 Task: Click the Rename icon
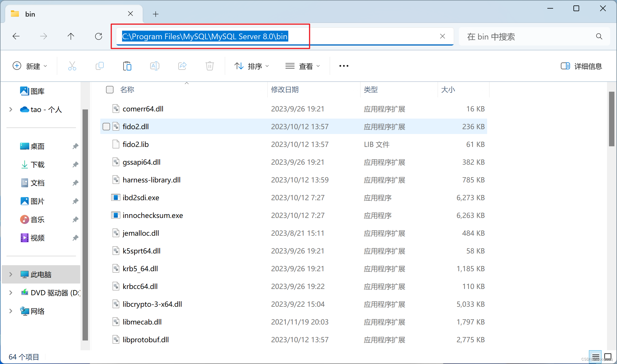click(x=155, y=66)
